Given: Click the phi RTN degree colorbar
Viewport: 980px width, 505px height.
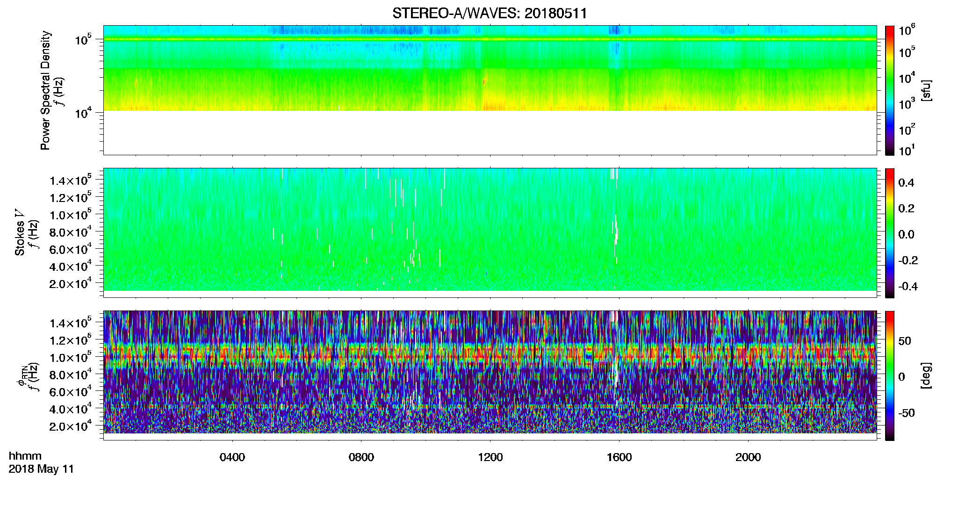Looking at the screenshot, I should tap(890, 375).
